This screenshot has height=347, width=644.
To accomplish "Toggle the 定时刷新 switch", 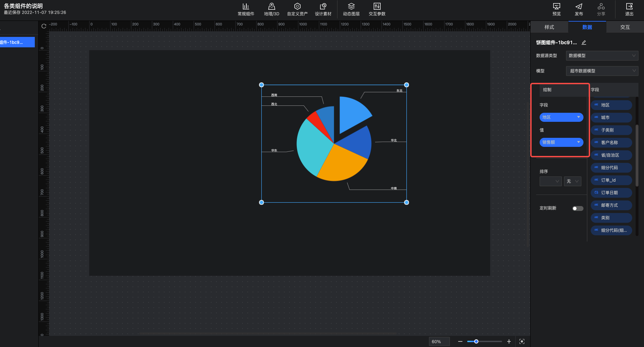I will [x=578, y=208].
